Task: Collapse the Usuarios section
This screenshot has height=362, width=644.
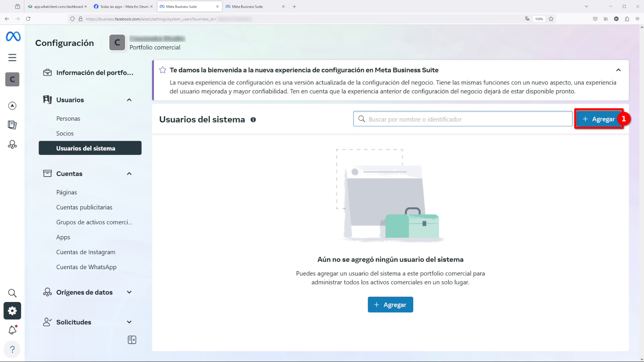Action: click(x=129, y=100)
